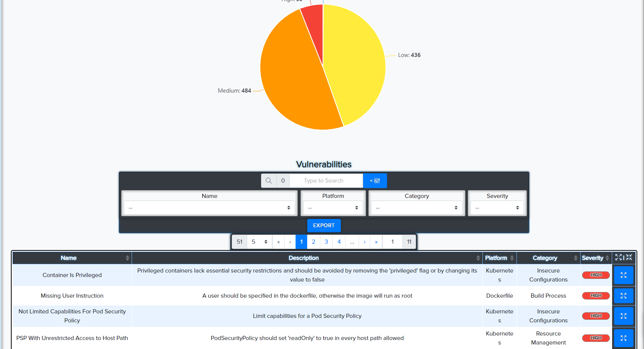Expand details for Missing User Instruction row
The image size is (644, 349).
tap(623, 296)
